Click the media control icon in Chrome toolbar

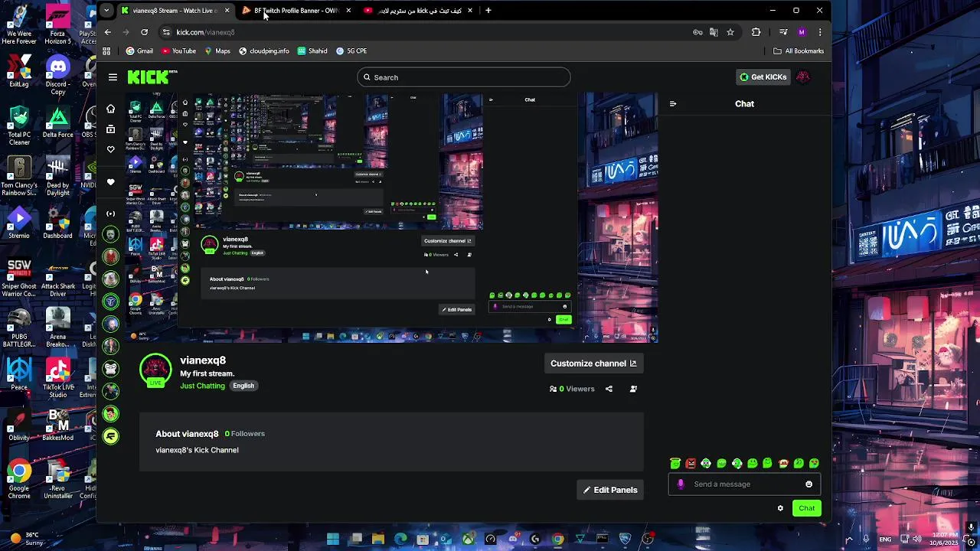[x=782, y=32]
